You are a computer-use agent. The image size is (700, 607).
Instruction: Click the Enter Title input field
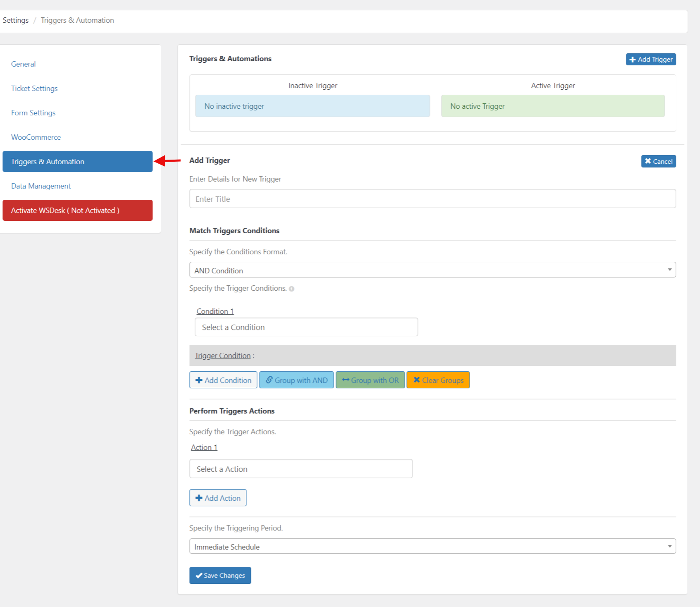432,198
